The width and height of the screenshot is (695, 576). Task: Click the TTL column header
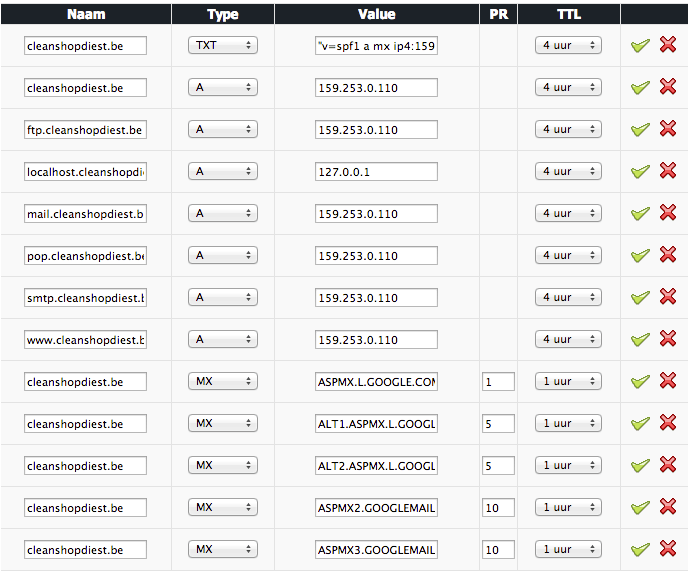(569, 14)
